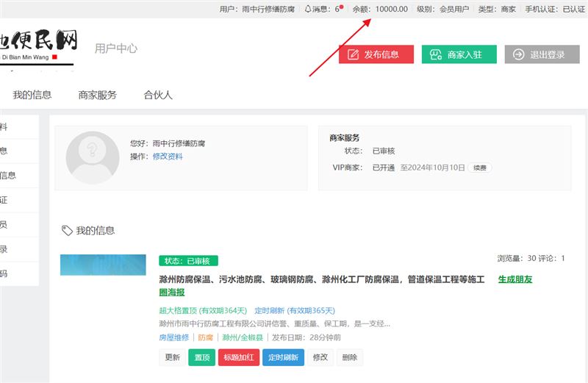Click the listing thumbnail image
This screenshot has height=383, width=588.
pyautogui.click(x=103, y=265)
